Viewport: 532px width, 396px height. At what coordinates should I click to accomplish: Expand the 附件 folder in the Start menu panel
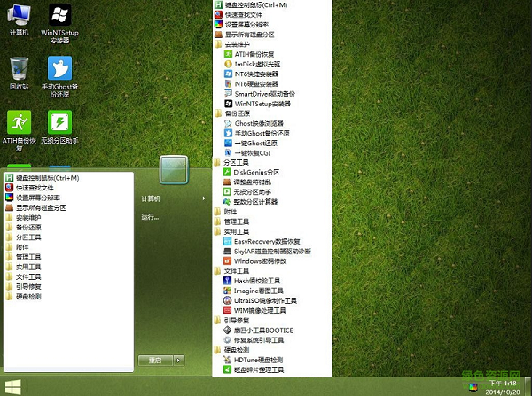coord(18,247)
